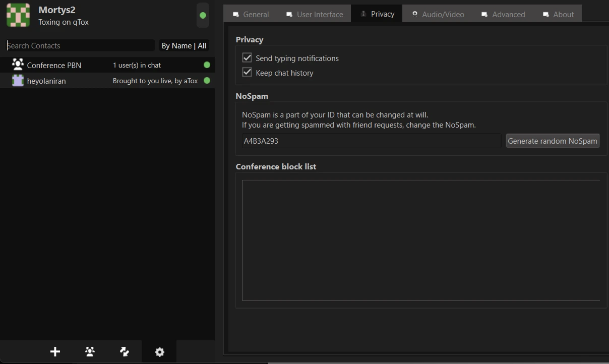
Task: Click the Mortys2 profile avatar
Action: [x=18, y=15]
